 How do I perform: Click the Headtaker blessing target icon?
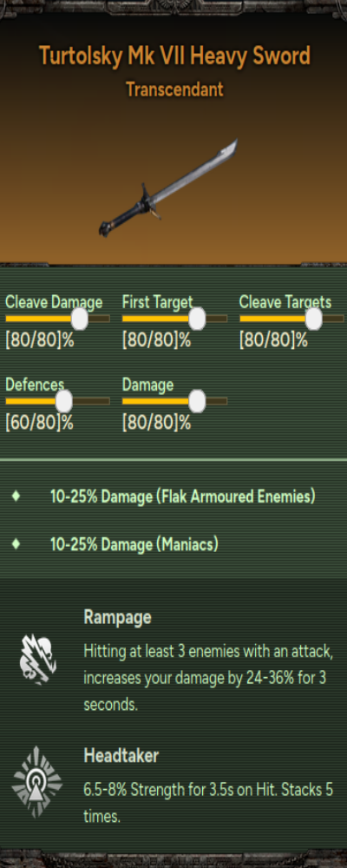(x=37, y=783)
